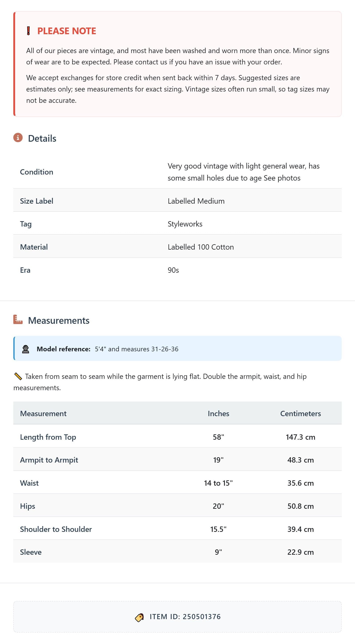The height and width of the screenshot is (644, 355).
Task: Click the Sleeve 22.9 cm value
Action: (x=301, y=552)
